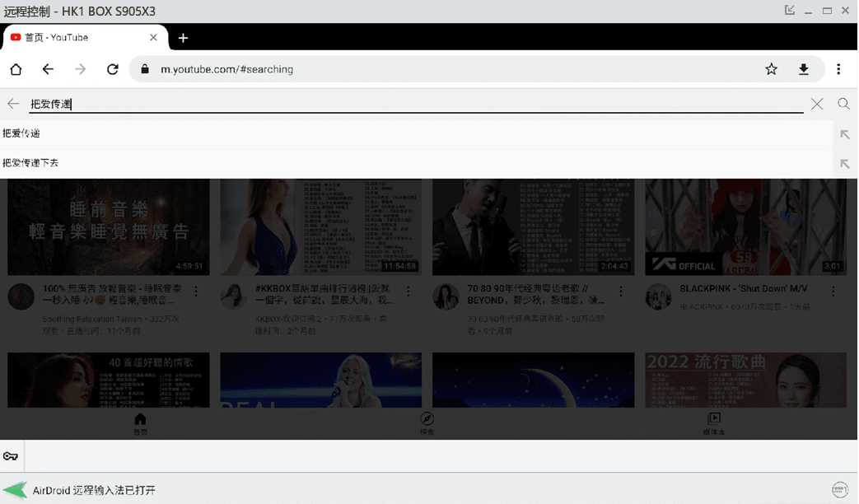
Task: Click the YouTube search text field
Action: click(x=412, y=104)
